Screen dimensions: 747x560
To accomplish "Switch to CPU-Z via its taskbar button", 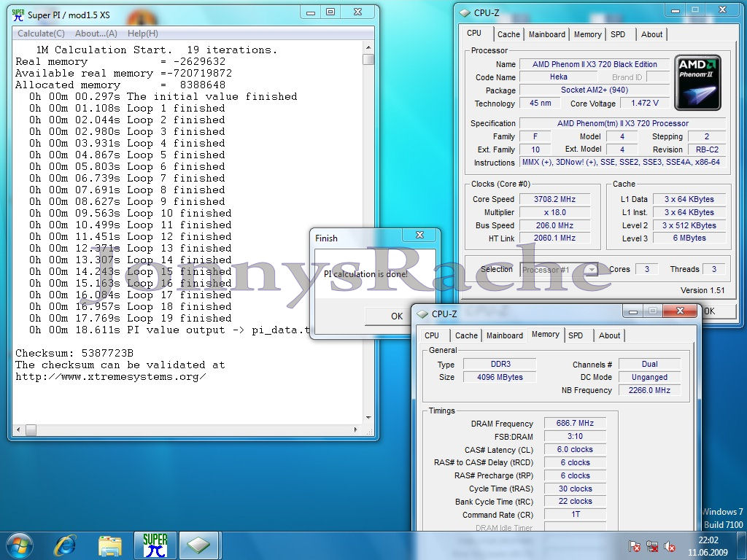I will (x=198, y=545).
